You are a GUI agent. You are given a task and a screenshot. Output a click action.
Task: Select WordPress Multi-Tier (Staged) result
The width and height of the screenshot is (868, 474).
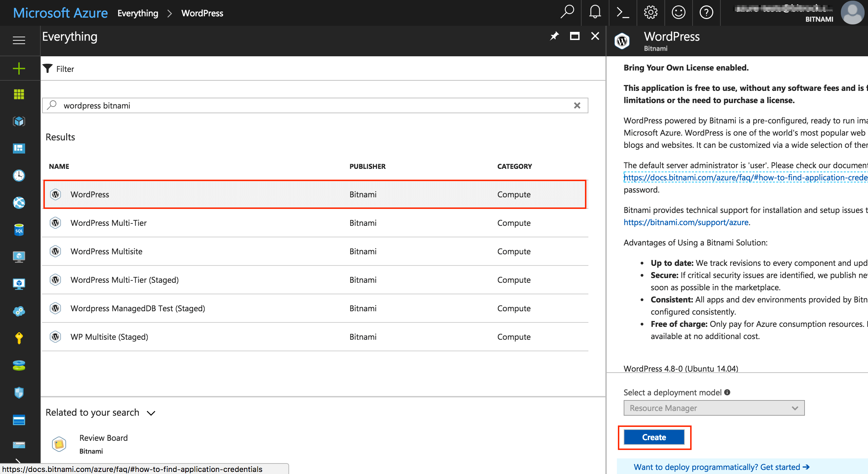click(x=315, y=280)
